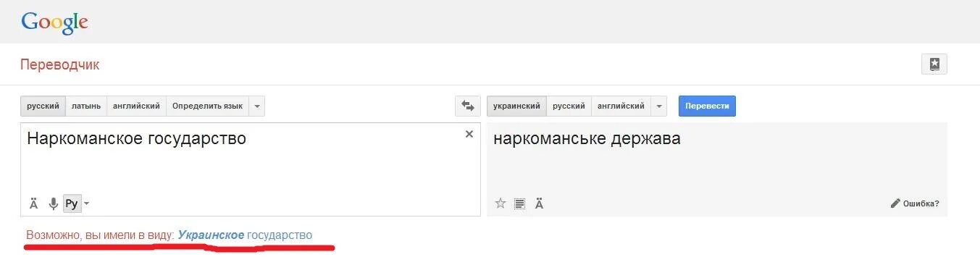Select латынь as source language
This screenshot has width=980, height=273.
(86, 106)
